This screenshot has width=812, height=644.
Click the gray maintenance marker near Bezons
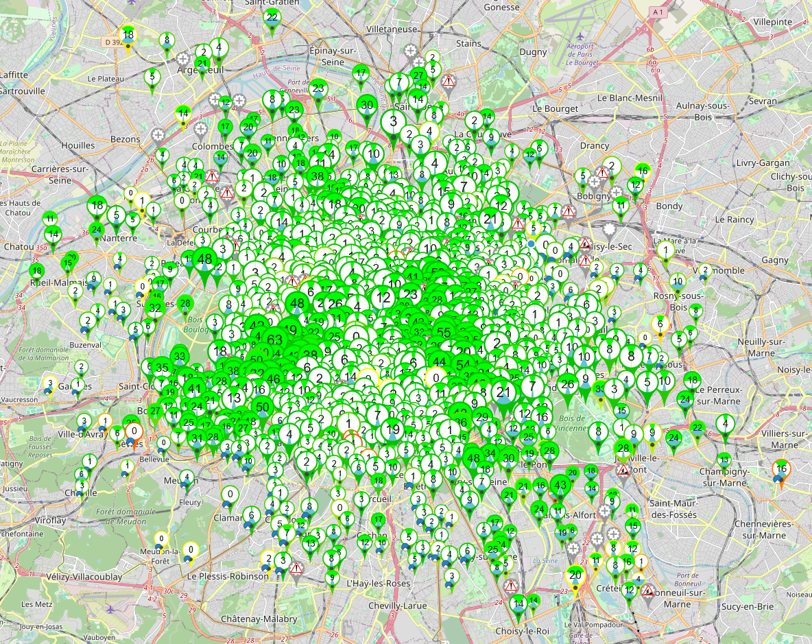[x=158, y=134]
